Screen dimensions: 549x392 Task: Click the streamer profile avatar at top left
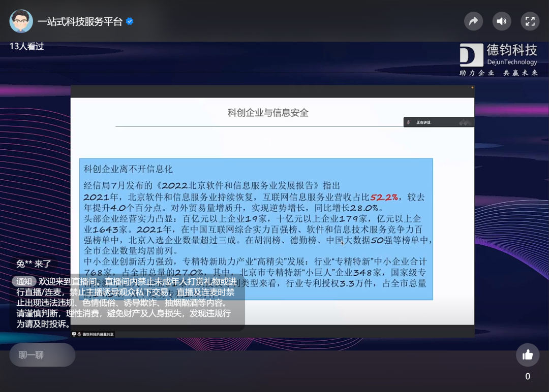(21, 21)
